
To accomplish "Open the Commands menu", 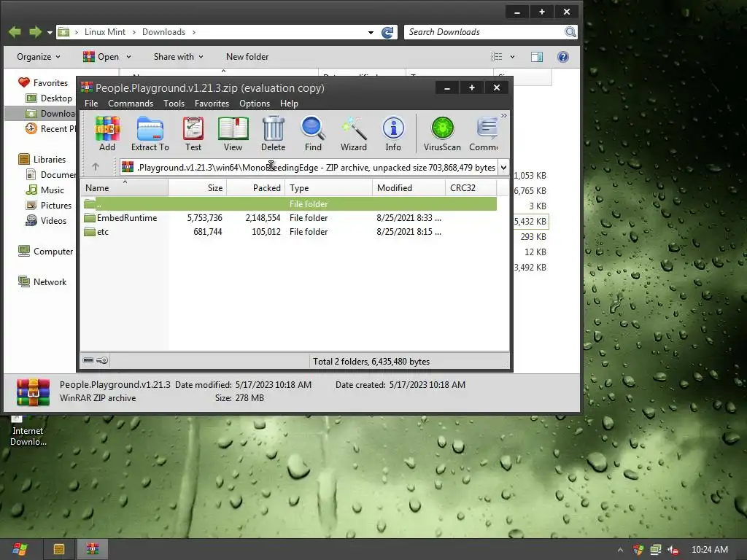I will pyautogui.click(x=131, y=104).
